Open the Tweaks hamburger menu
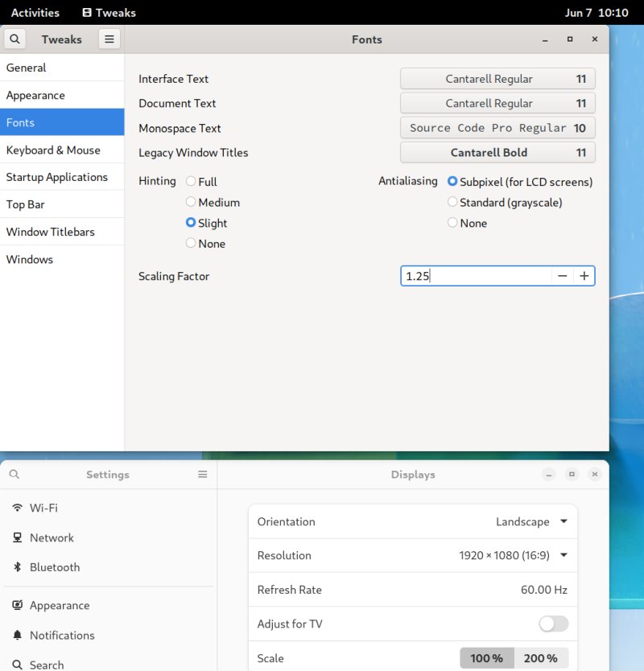This screenshot has width=644, height=671. 109,39
